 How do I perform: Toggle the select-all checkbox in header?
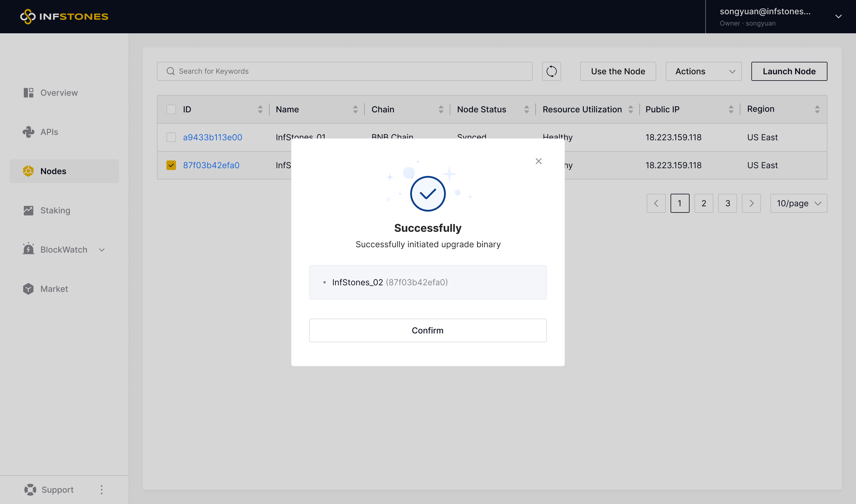(171, 109)
